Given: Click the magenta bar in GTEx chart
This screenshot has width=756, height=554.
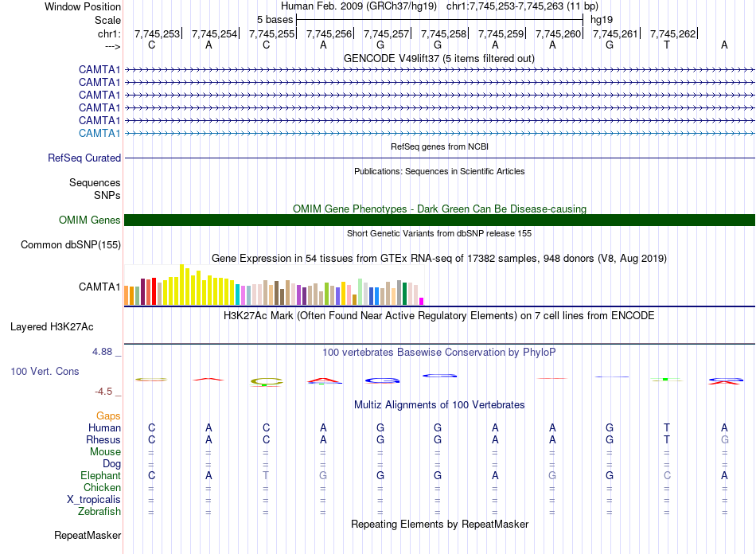Looking at the screenshot, I should click(x=422, y=302).
